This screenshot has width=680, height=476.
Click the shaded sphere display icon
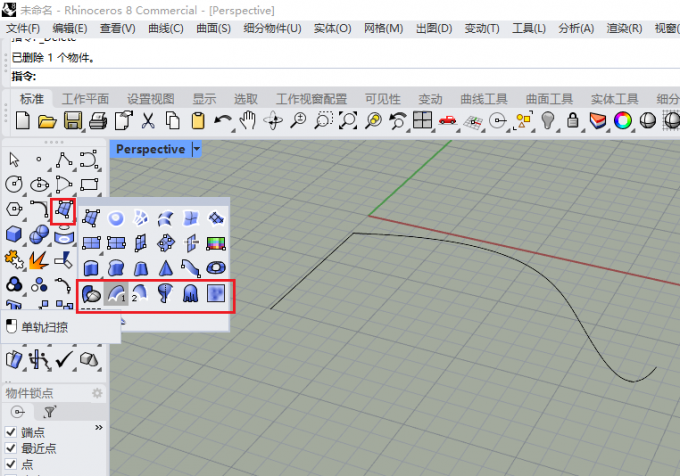pyautogui.click(x=648, y=121)
